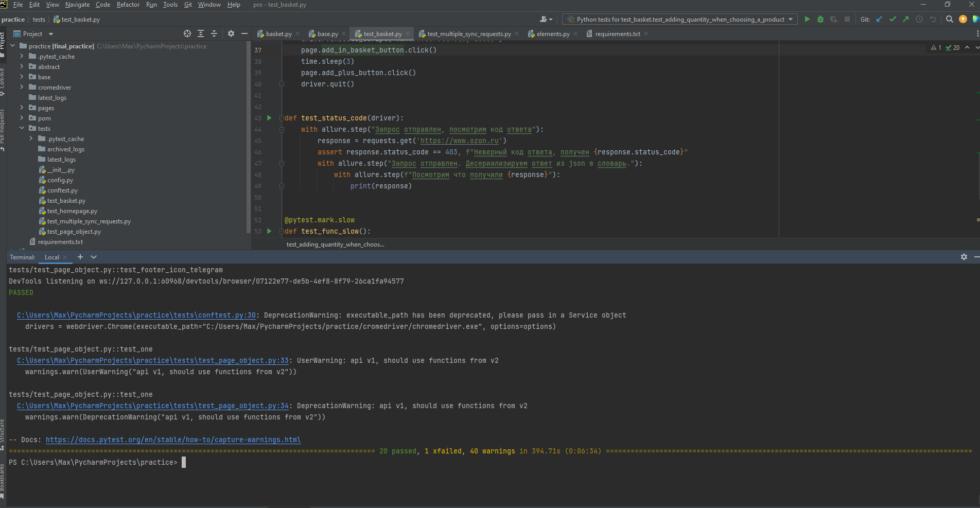Screen dimensions: 980x508
Task: Expand the pages folder
Action: (22, 108)
